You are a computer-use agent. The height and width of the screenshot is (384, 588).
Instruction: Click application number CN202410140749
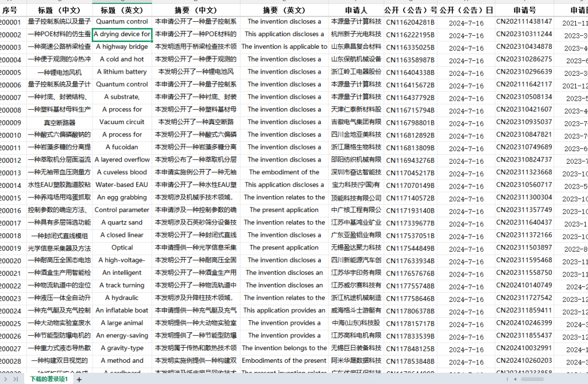coord(524,285)
